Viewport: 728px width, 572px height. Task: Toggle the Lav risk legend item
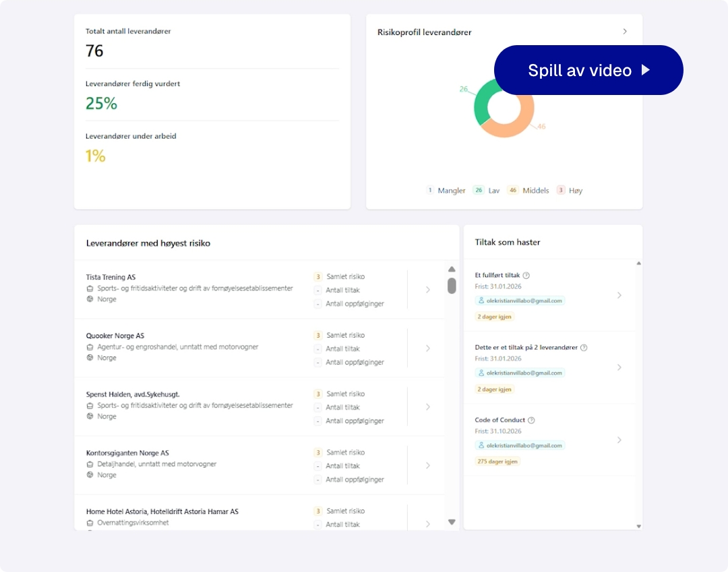click(487, 191)
